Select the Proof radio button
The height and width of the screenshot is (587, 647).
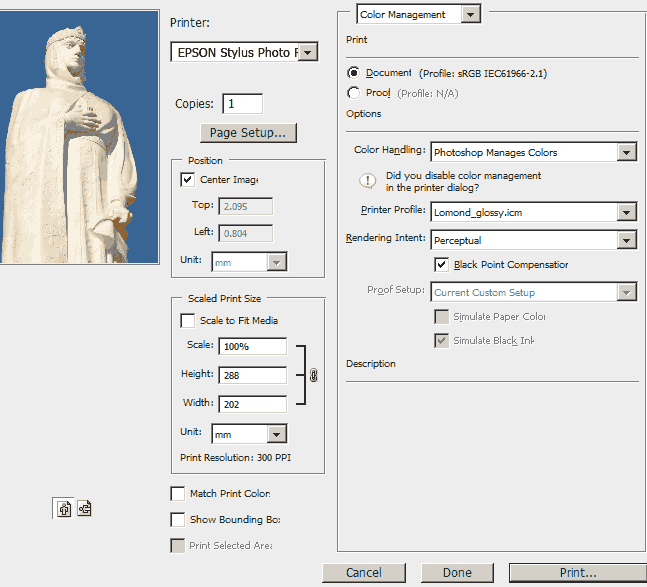point(353,93)
